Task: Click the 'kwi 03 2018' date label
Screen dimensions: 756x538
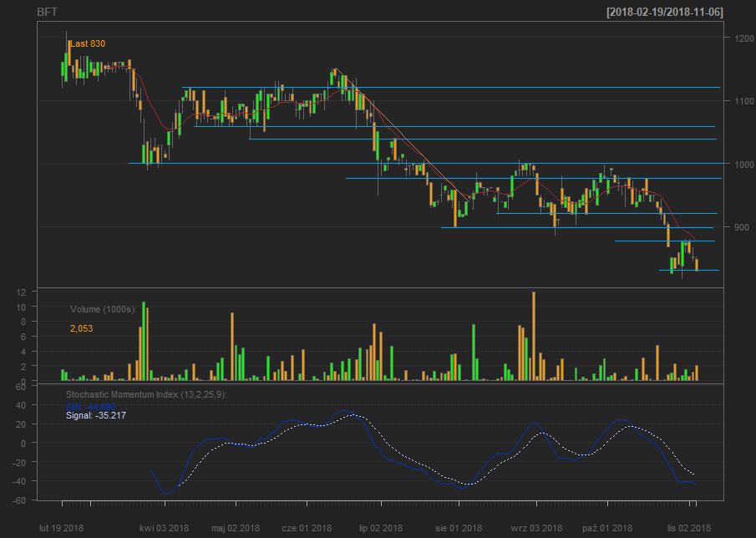Action: pyautogui.click(x=164, y=528)
